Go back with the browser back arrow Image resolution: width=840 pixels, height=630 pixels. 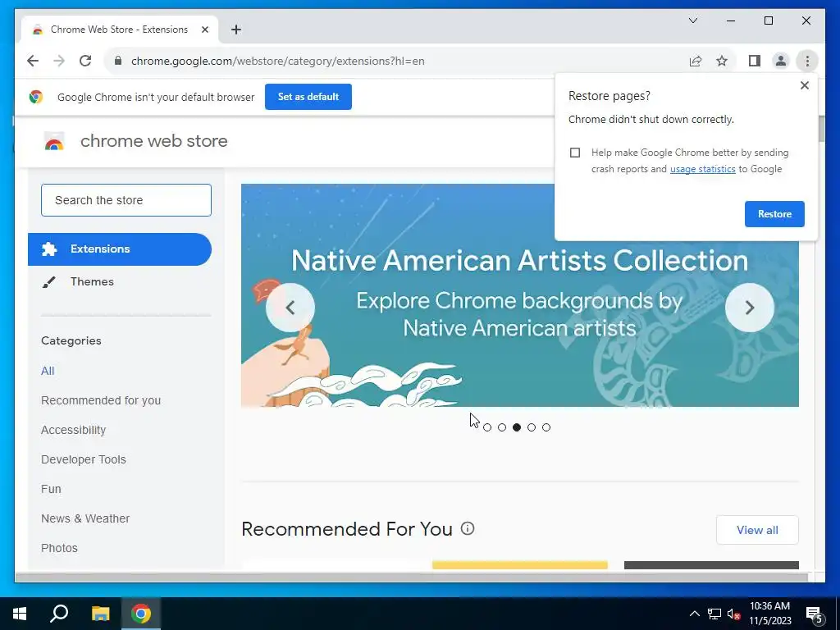[x=33, y=61]
